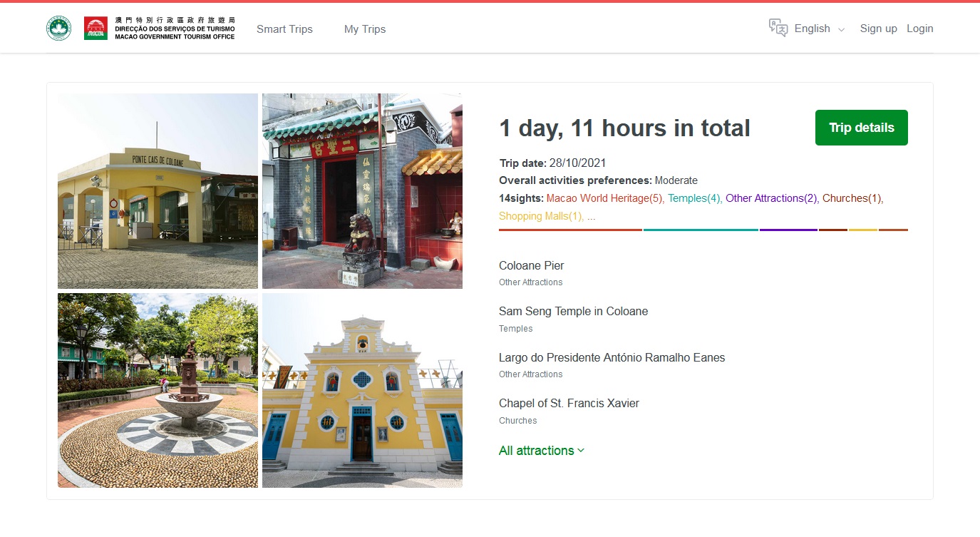Go to My Trips tab
The height and width of the screenshot is (537, 980).
pyautogui.click(x=364, y=29)
